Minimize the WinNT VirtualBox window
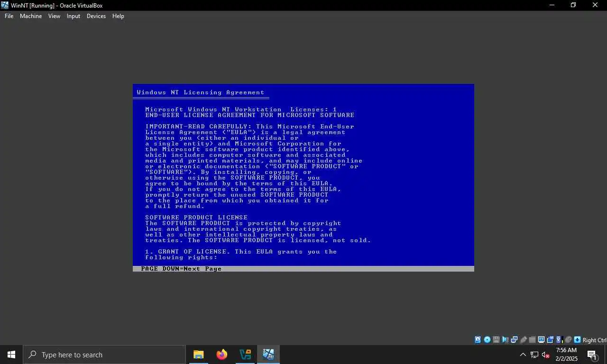 (552, 5)
